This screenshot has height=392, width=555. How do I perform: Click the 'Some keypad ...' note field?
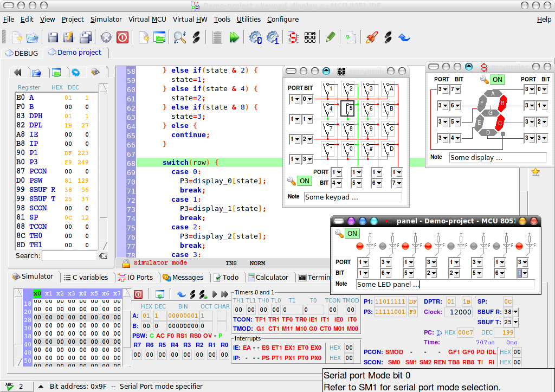(x=352, y=197)
